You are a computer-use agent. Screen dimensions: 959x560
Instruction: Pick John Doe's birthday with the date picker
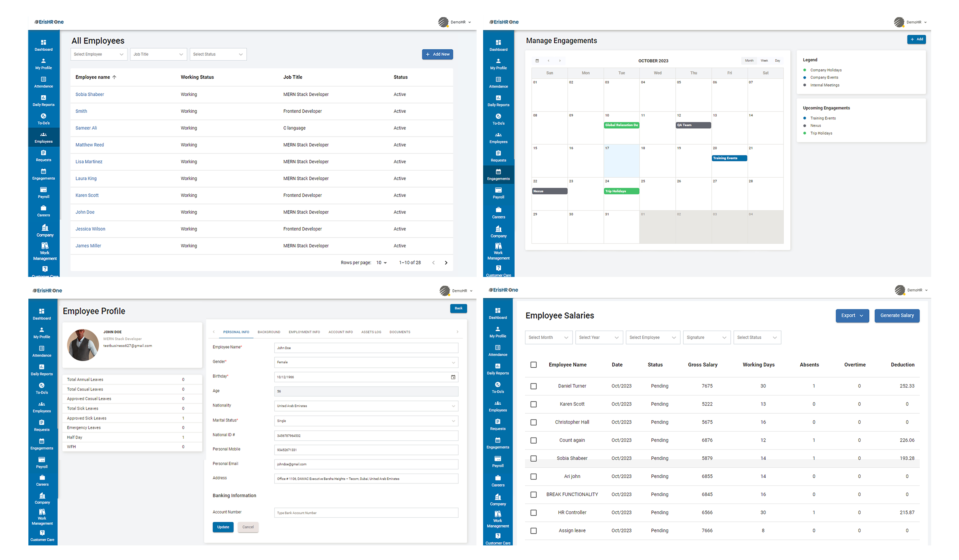(x=453, y=377)
